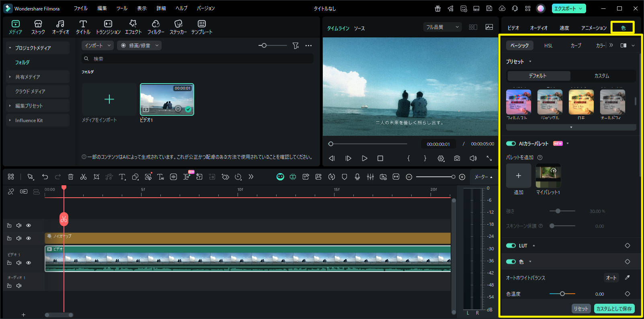
Task: Click the 色温度 slider handle
Action: coord(562,294)
